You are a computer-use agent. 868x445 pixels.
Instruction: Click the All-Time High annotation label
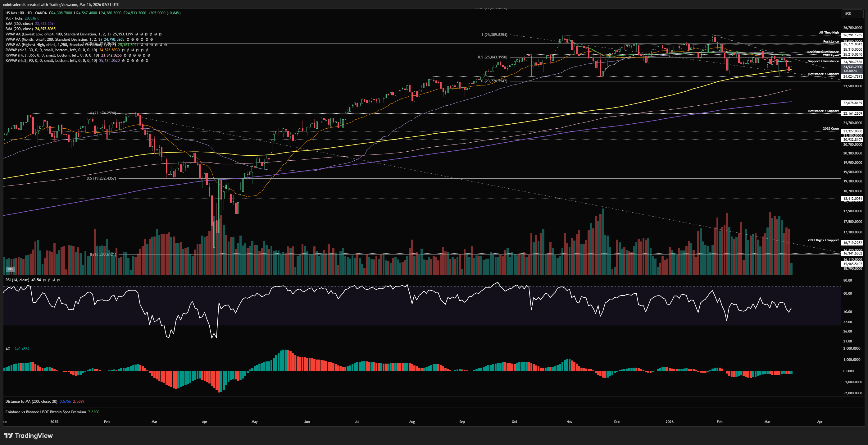(x=829, y=33)
